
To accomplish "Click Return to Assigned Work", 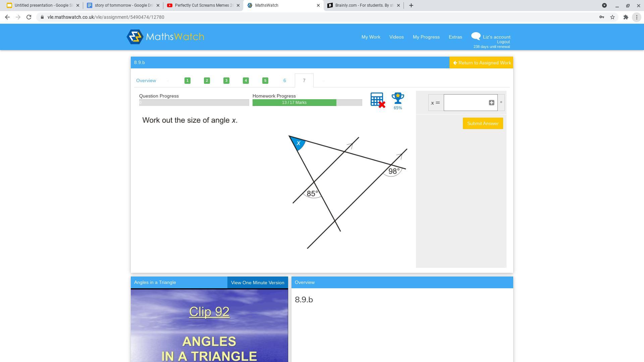I will point(481,63).
